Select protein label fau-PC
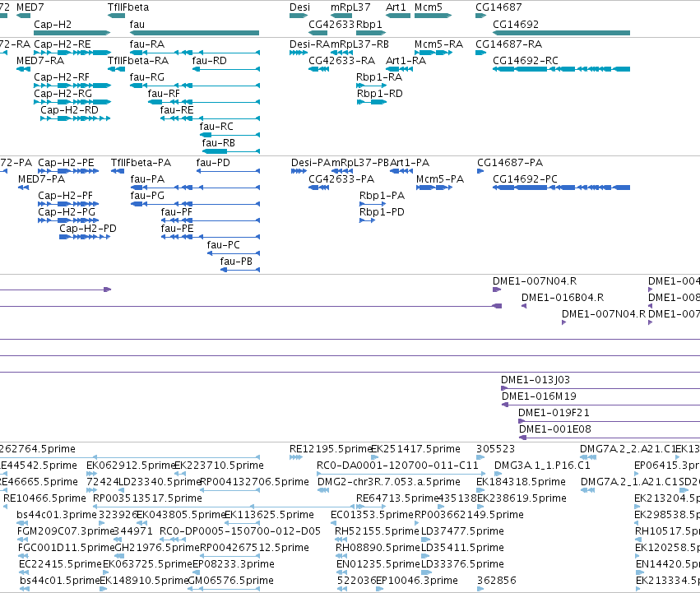Image resolution: width=700 pixels, height=593 pixels. pos(223,245)
